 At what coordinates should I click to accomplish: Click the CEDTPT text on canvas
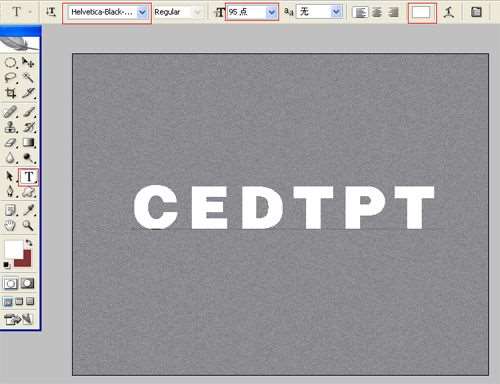tap(284, 207)
